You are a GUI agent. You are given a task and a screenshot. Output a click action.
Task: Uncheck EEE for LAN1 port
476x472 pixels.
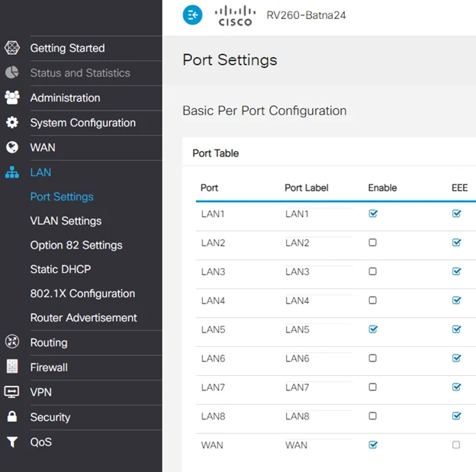point(456,214)
